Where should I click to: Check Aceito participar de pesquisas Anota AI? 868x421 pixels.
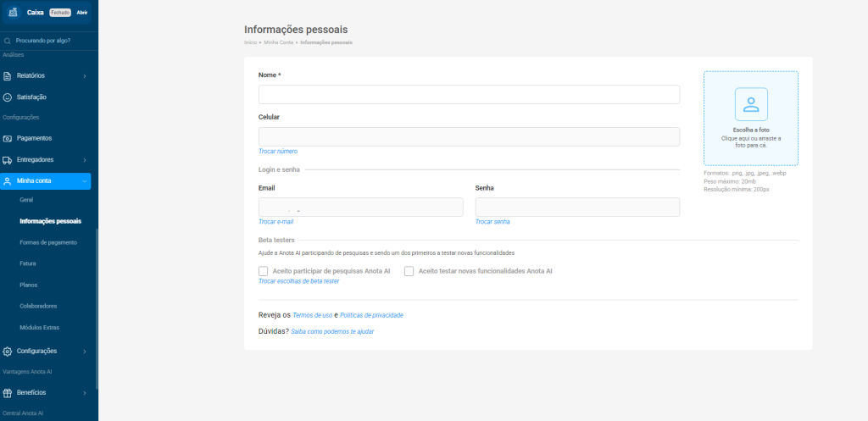tap(263, 271)
